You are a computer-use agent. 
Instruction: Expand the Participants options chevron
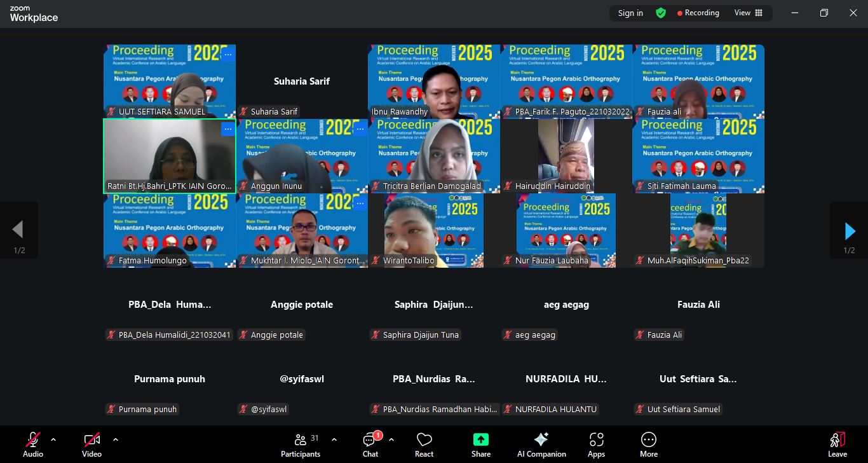pos(334,439)
